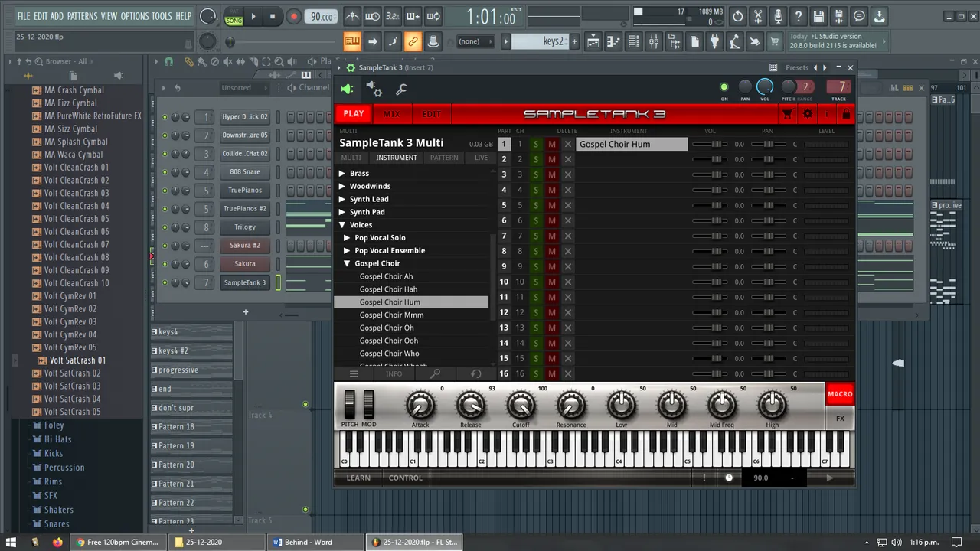
Task: Click the plugin wrapper VOL knob
Action: (x=765, y=87)
